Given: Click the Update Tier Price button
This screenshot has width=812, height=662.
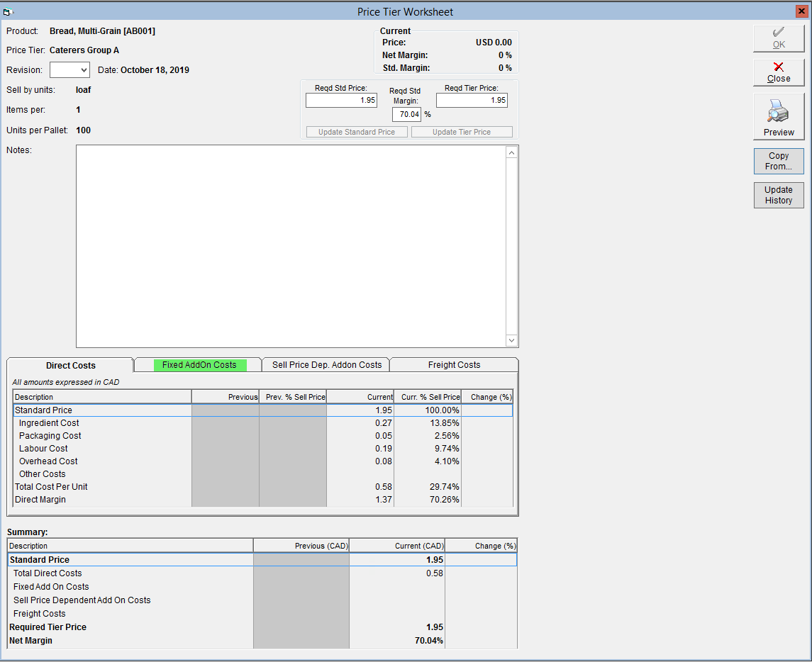Looking at the screenshot, I should pyautogui.click(x=462, y=132).
